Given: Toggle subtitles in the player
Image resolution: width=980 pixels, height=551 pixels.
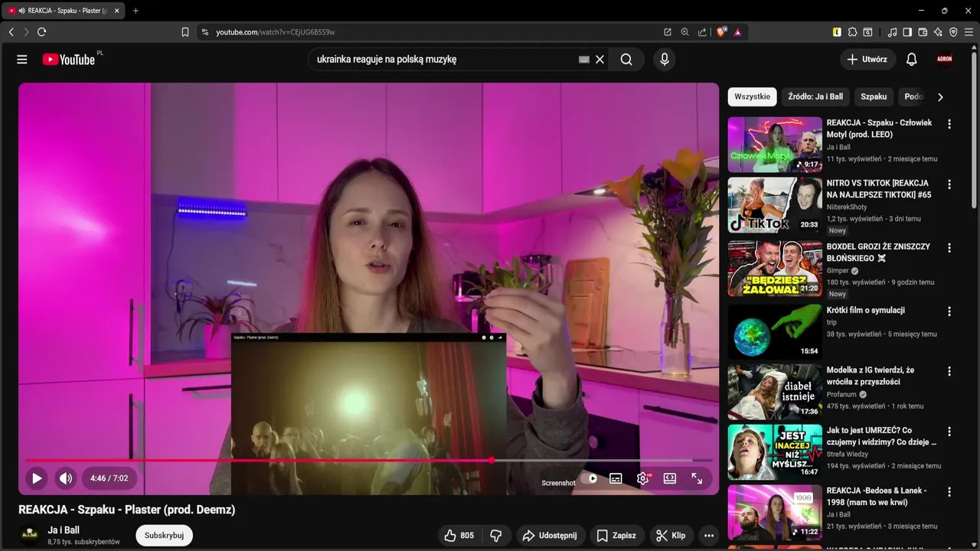Looking at the screenshot, I should (616, 478).
